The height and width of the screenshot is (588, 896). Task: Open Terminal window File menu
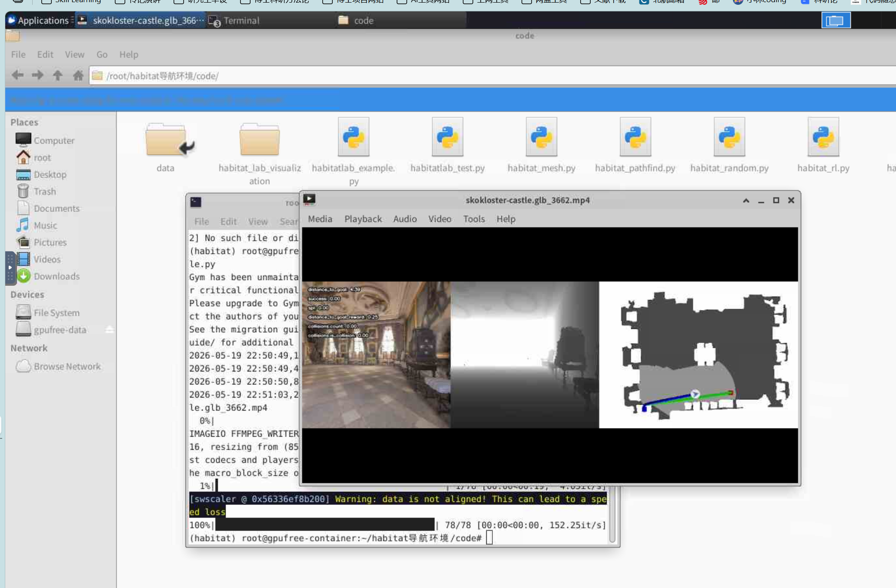(201, 221)
